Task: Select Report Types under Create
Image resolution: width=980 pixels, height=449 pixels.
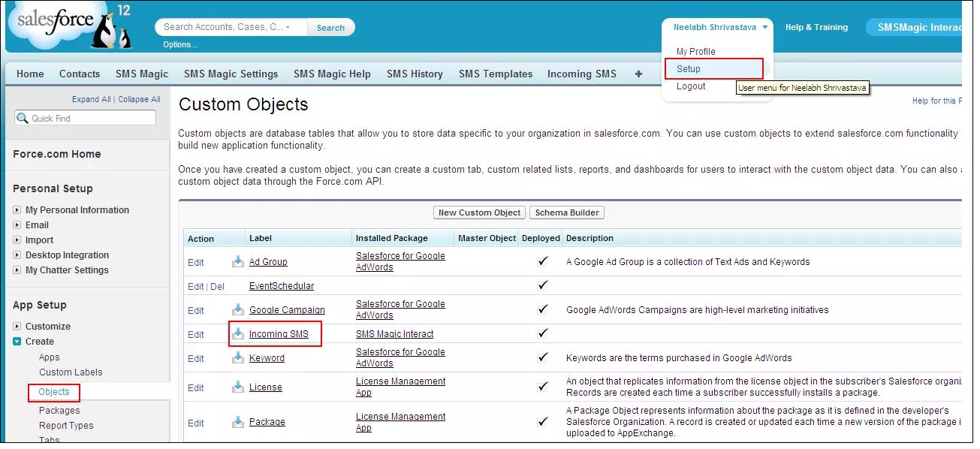Action: (x=66, y=426)
